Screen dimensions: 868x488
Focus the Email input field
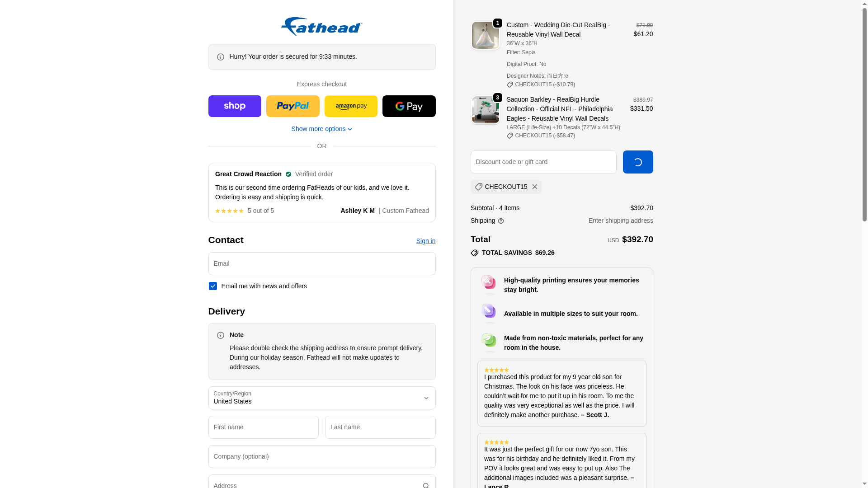(322, 263)
